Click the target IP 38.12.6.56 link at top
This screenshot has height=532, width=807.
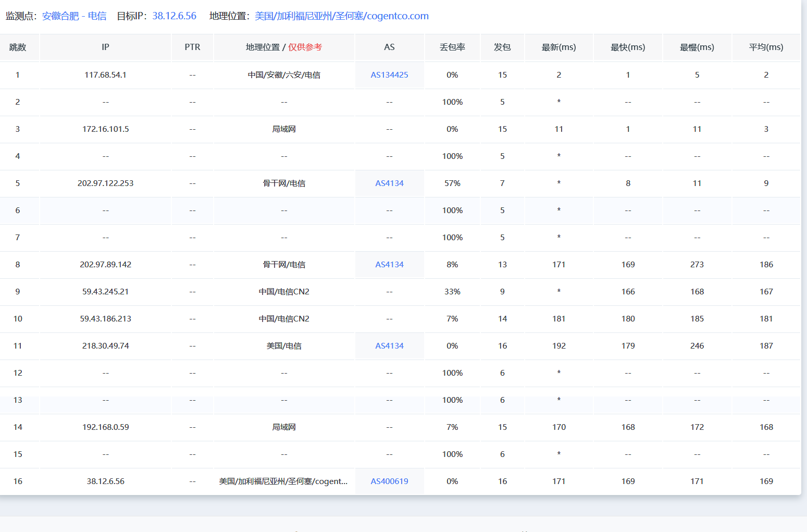[174, 16]
